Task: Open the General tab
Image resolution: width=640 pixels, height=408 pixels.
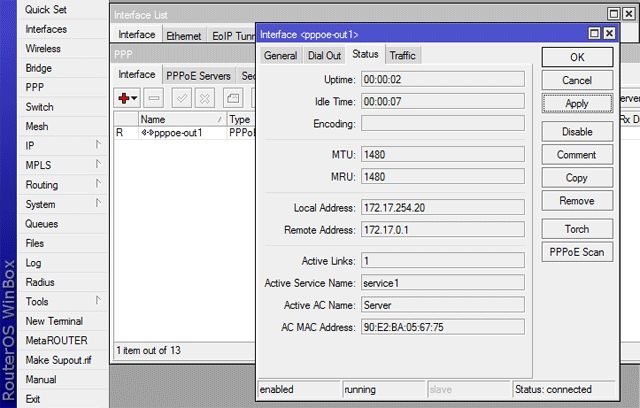Action: click(x=280, y=55)
